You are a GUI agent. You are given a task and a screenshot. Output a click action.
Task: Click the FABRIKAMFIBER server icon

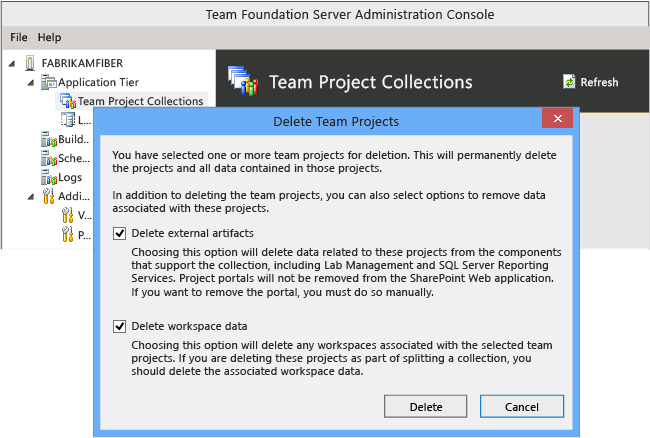(x=30, y=63)
